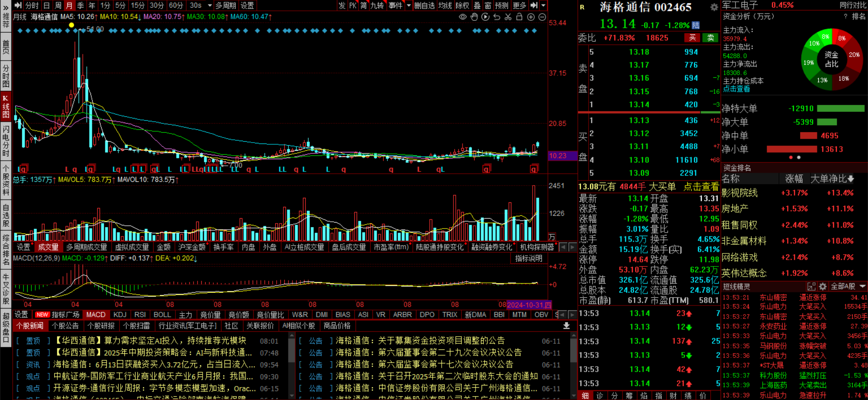Open the 事件 dropdown arrow

pyautogui.click(x=409, y=5)
